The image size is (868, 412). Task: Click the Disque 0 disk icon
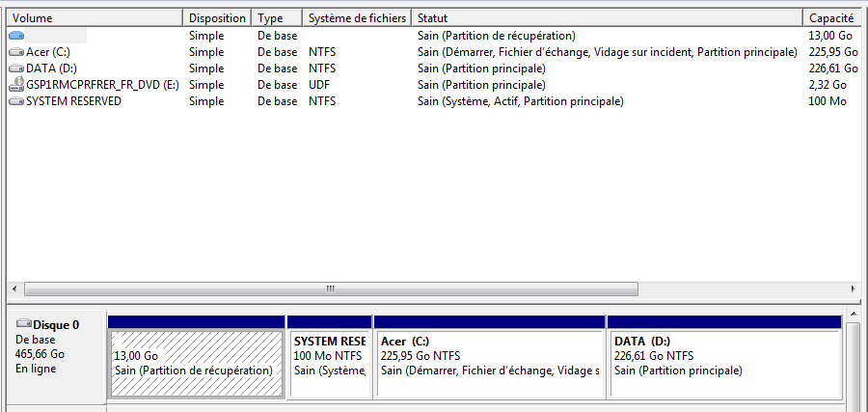coord(24,323)
